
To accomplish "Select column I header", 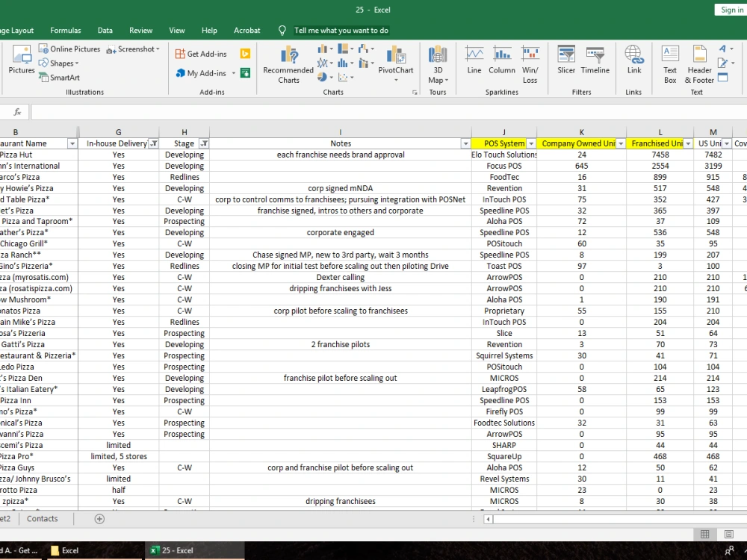I will 340,132.
